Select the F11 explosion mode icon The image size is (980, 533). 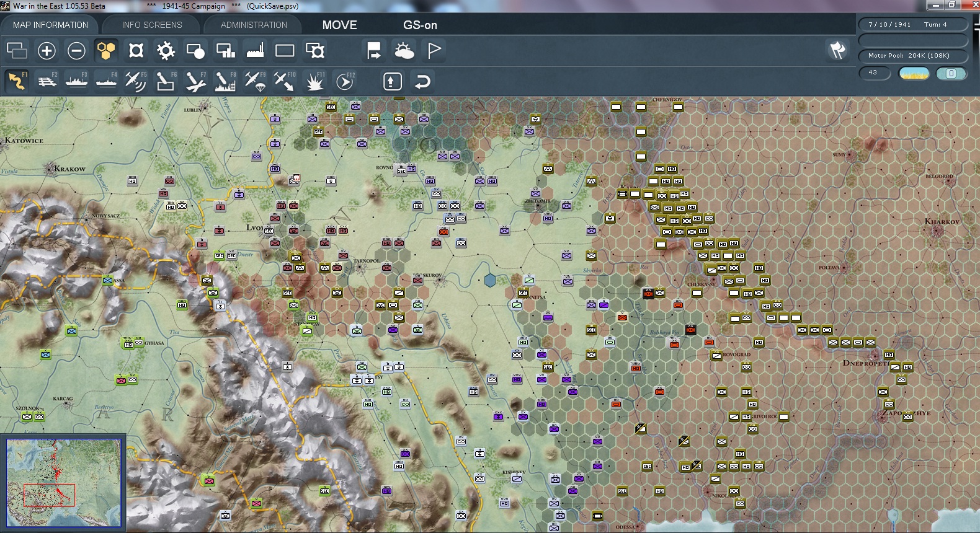click(x=314, y=81)
